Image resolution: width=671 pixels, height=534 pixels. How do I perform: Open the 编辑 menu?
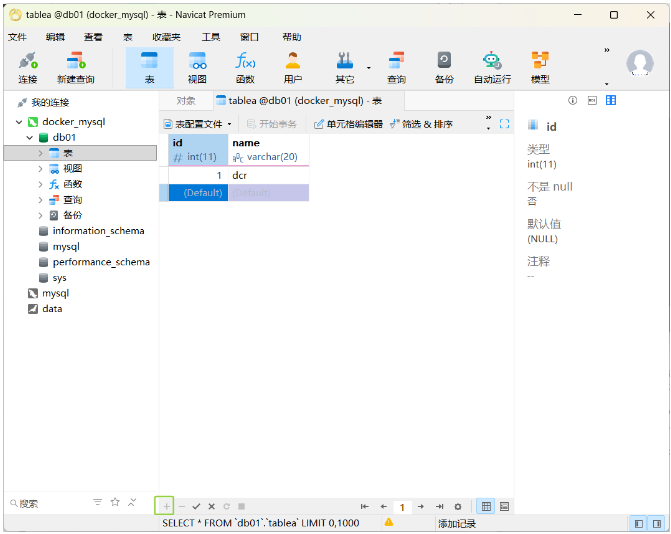55,37
